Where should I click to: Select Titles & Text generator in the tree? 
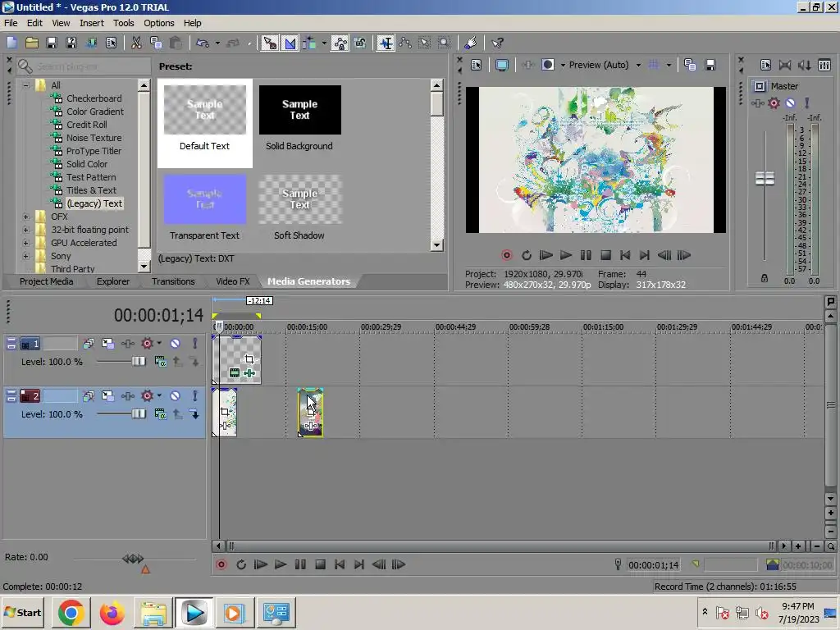tap(91, 190)
